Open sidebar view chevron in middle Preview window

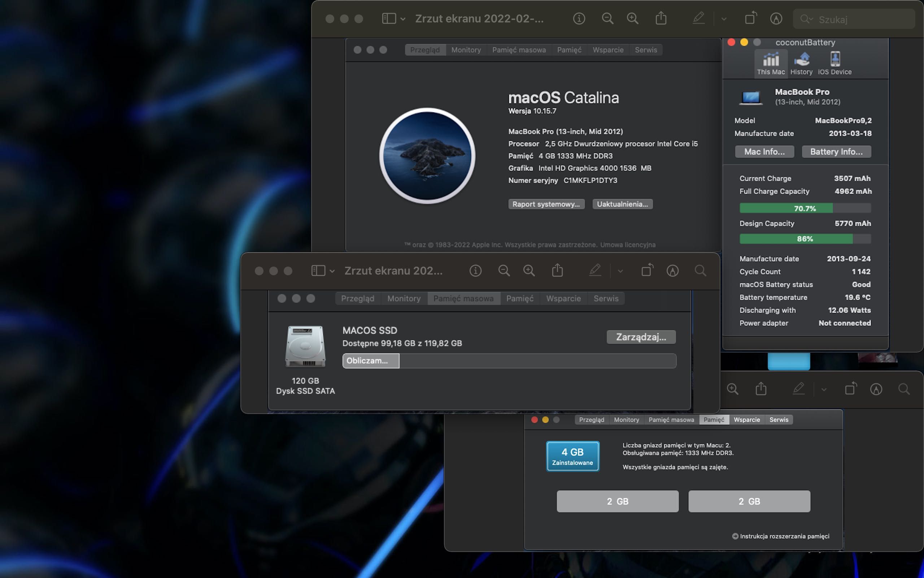click(332, 271)
